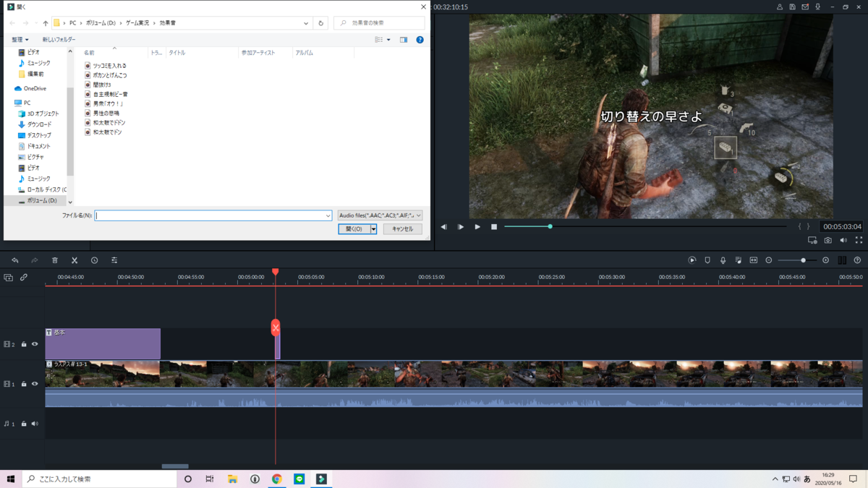This screenshot has height=488, width=868.
Task: Click the render preview icon
Action: 692,260
